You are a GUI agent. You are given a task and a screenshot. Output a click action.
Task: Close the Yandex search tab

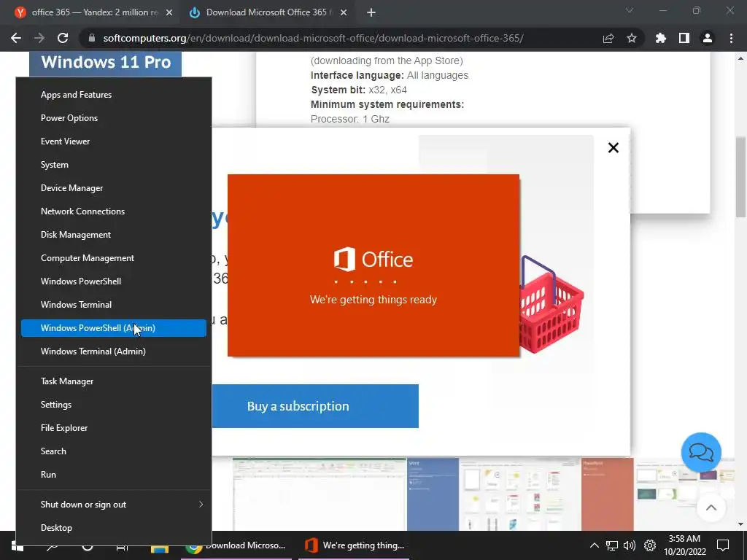pos(169,13)
